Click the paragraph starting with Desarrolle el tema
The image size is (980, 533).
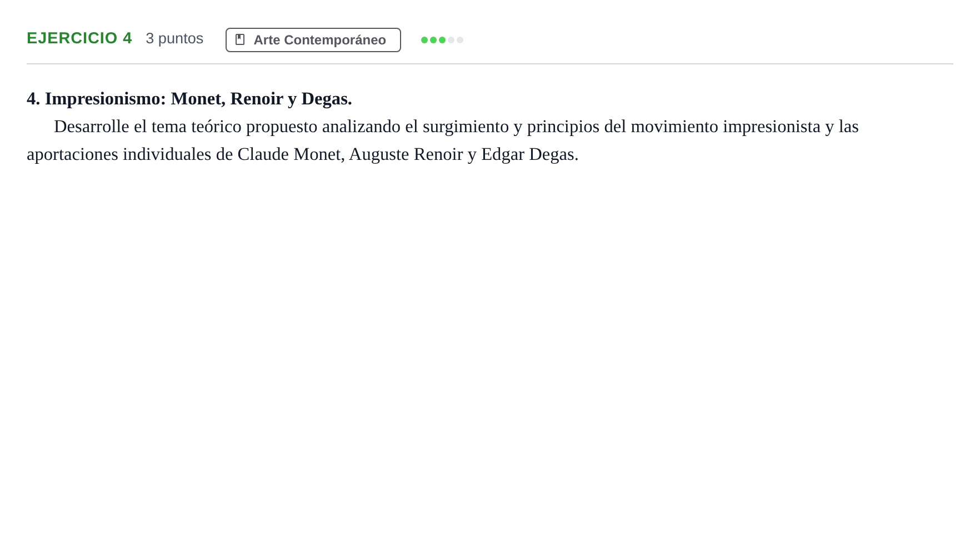point(443,140)
